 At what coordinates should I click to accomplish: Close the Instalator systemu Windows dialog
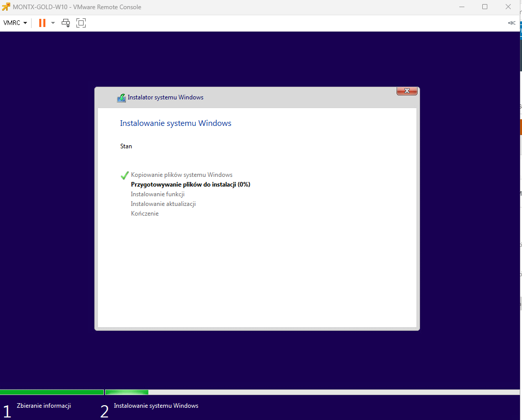pyautogui.click(x=407, y=91)
